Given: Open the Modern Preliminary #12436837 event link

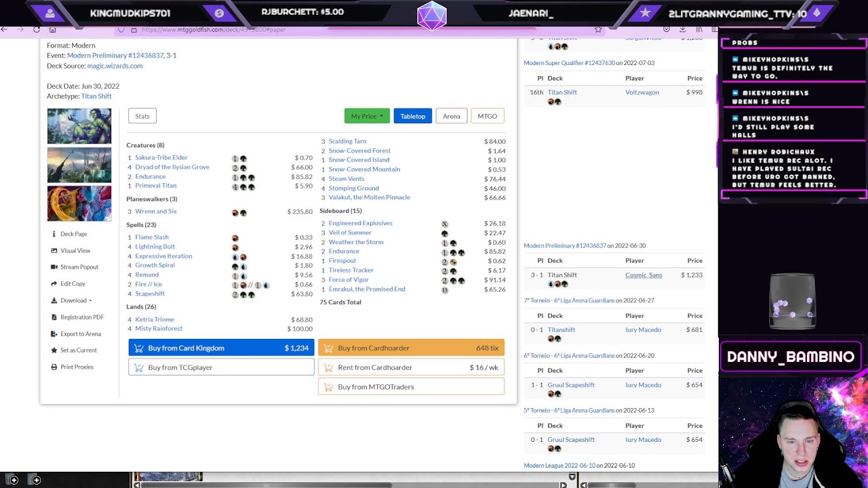Looking at the screenshot, I should point(115,56).
